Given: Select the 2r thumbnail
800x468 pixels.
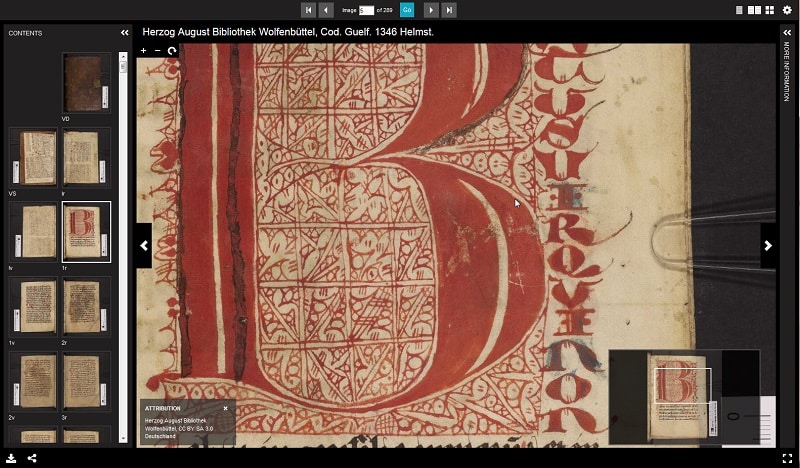Looking at the screenshot, I should click(x=86, y=307).
